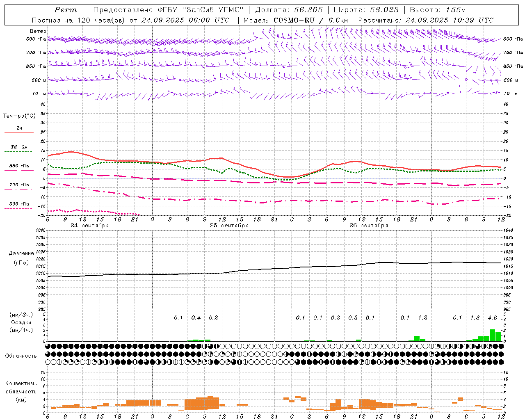
Task: Select the "Долгота: 56.305" header field
Action: click(289, 10)
